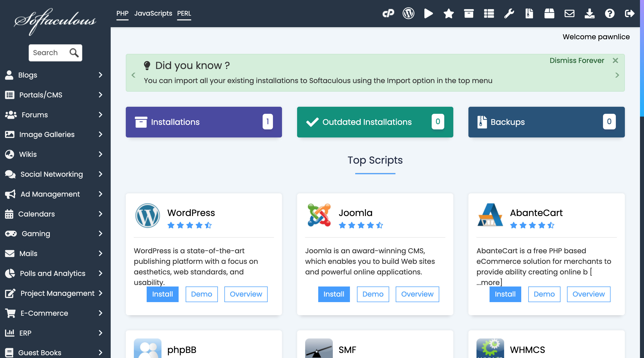This screenshot has height=358, width=644.
Task: Click the logout arrow icon
Action: (629, 13)
